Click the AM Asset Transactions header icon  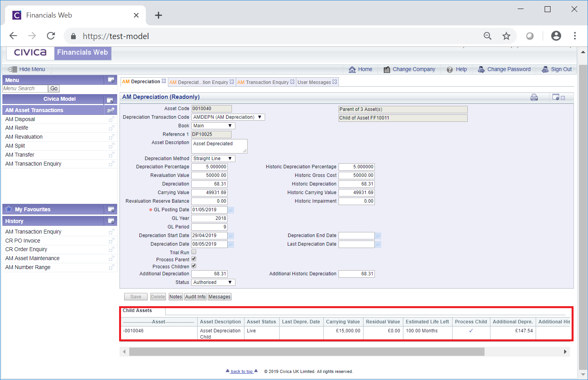pos(111,110)
